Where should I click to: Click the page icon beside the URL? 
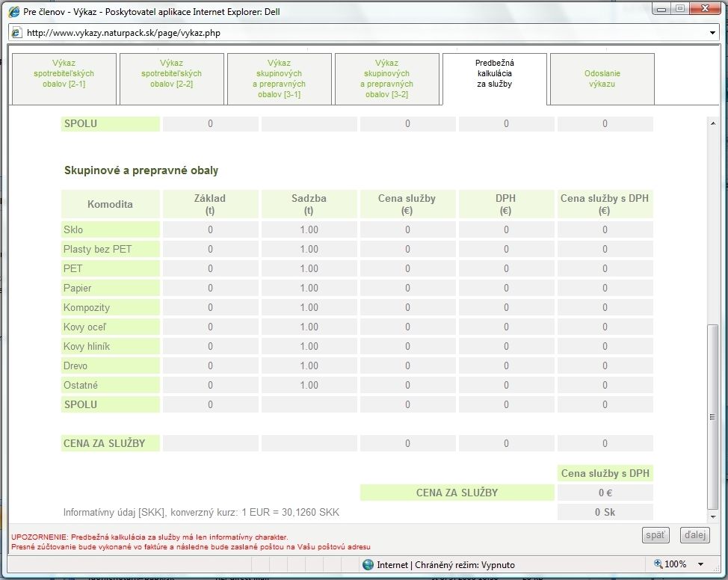coord(16,33)
